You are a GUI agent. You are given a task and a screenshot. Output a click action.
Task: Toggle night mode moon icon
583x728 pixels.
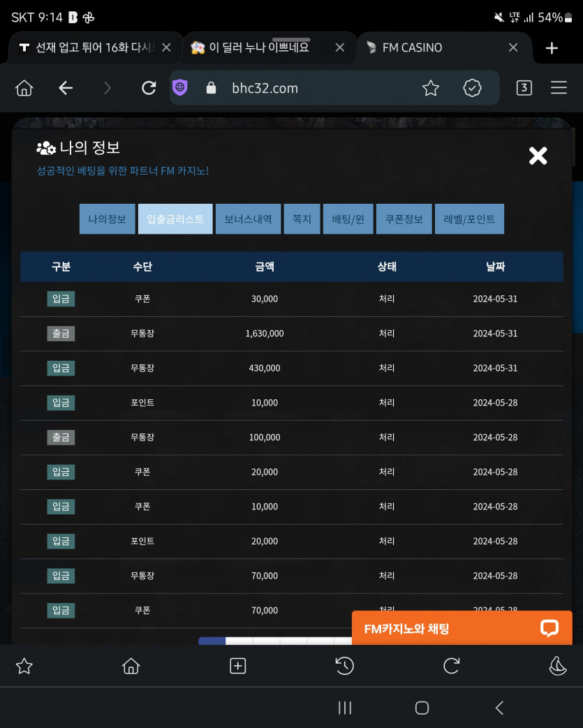click(557, 667)
